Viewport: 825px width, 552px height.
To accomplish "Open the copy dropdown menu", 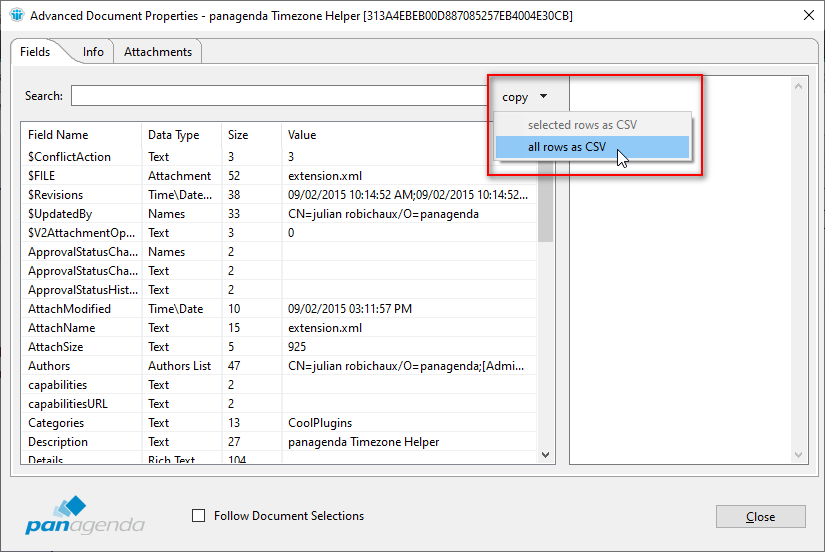I will pos(525,97).
